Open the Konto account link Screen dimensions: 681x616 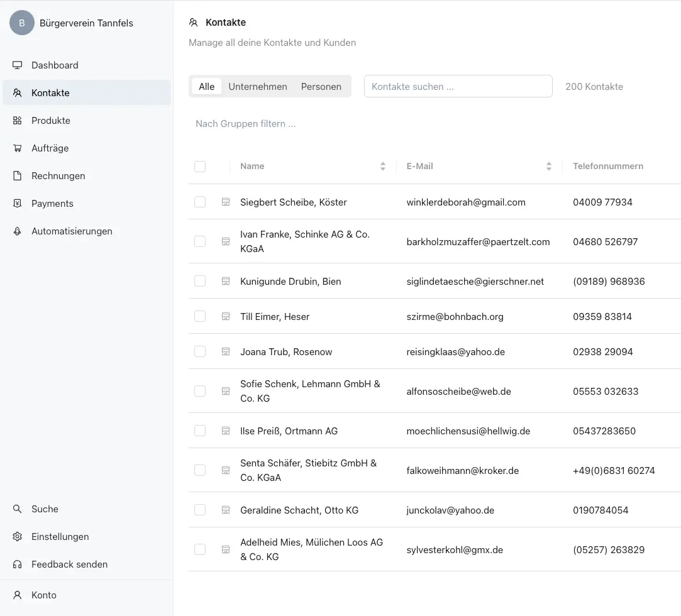44,595
